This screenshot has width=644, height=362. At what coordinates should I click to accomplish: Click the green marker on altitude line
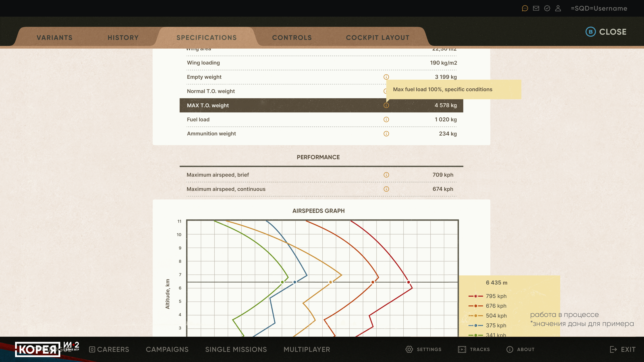pyautogui.click(x=282, y=282)
